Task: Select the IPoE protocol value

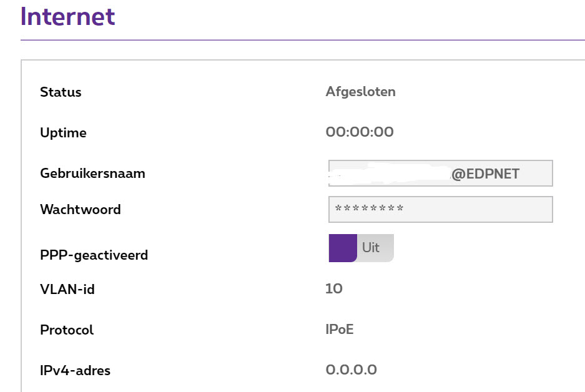Action: click(x=340, y=329)
